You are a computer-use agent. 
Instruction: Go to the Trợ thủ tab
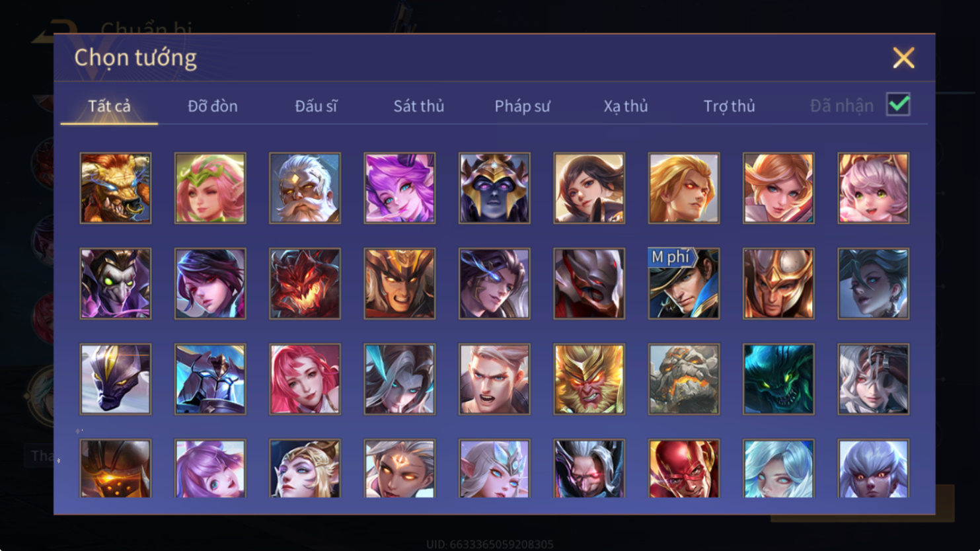coord(729,106)
